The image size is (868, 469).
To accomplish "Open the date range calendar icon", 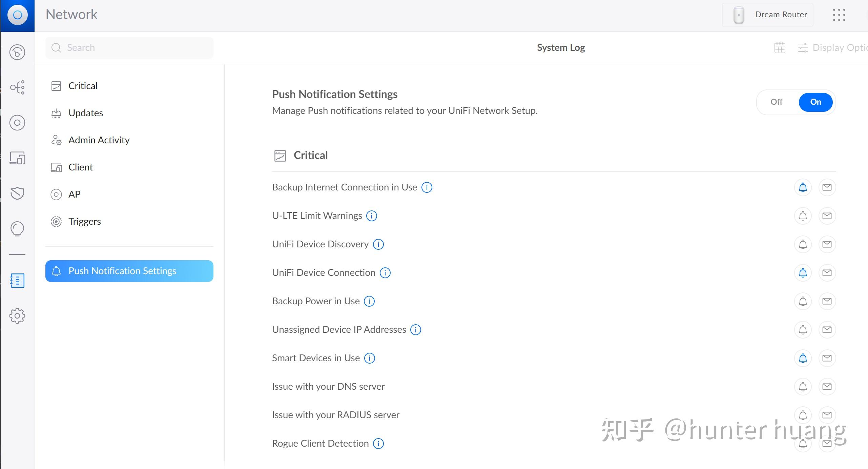I will [779, 47].
